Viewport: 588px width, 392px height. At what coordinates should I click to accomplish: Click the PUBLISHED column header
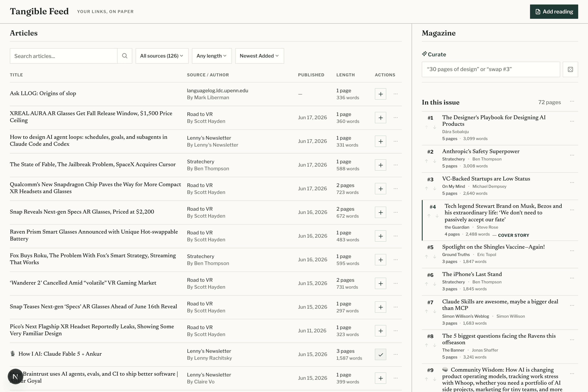pyautogui.click(x=311, y=75)
